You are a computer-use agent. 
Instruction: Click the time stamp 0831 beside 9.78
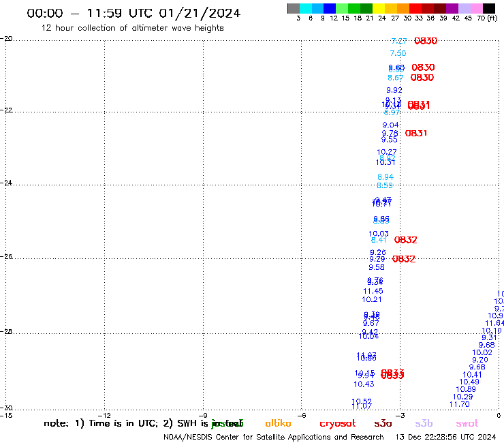pyautogui.click(x=416, y=133)
